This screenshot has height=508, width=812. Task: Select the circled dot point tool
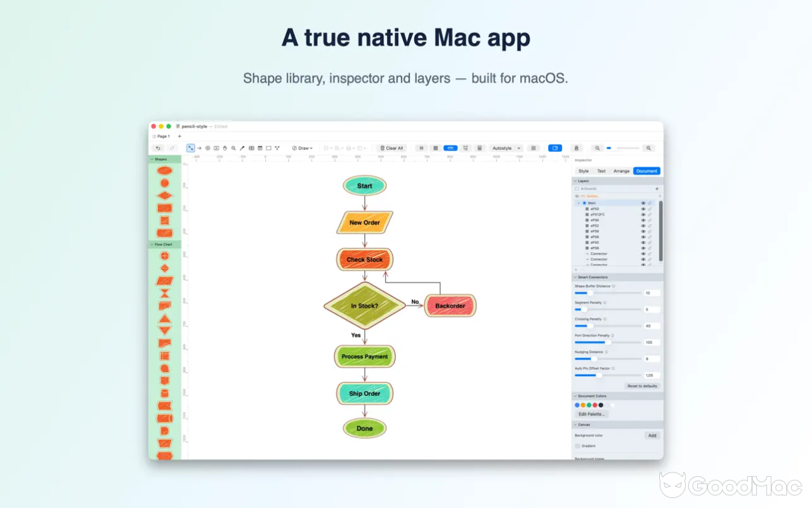coord(207,148)
